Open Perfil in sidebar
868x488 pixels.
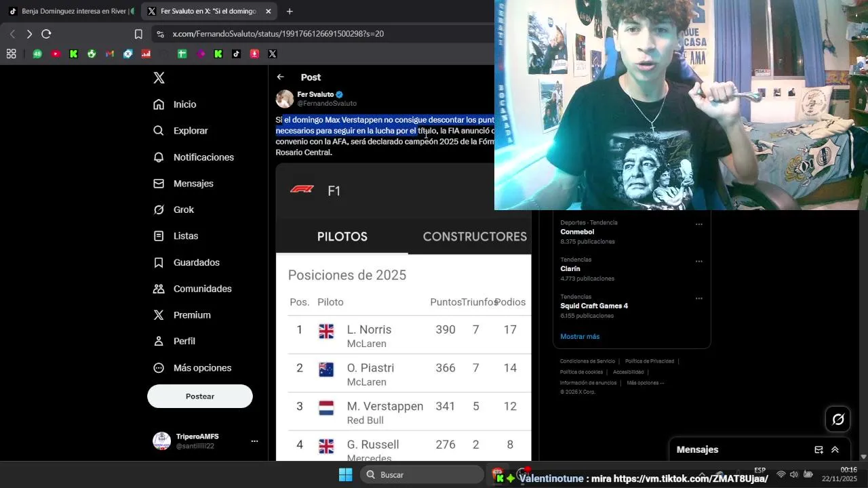click(174, 341)
